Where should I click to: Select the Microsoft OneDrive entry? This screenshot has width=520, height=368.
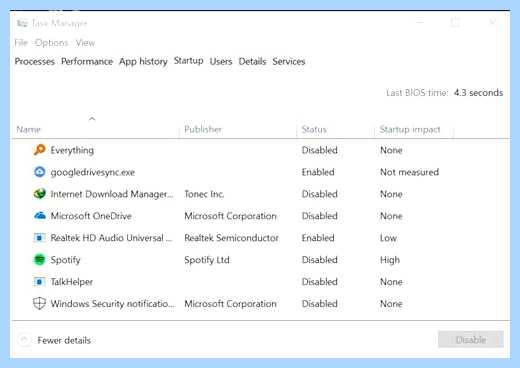pyautogui.click(x=91, y=216)
